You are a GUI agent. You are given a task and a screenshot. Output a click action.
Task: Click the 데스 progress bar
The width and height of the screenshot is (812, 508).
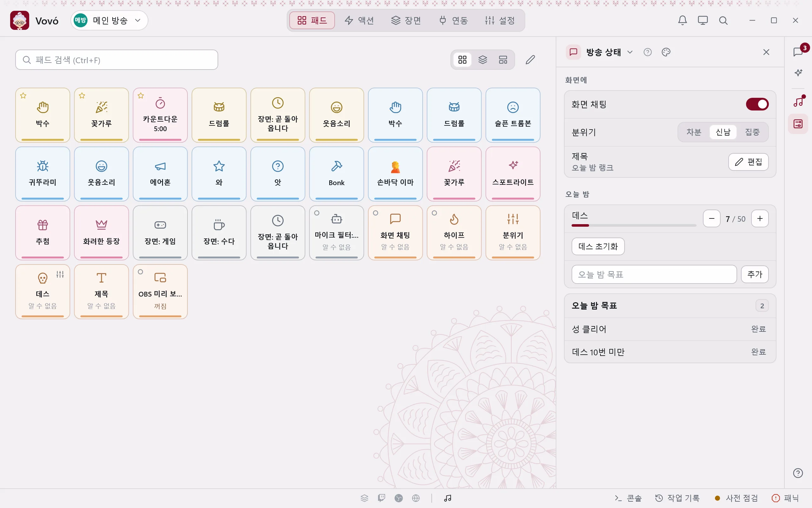click(634, 225)
